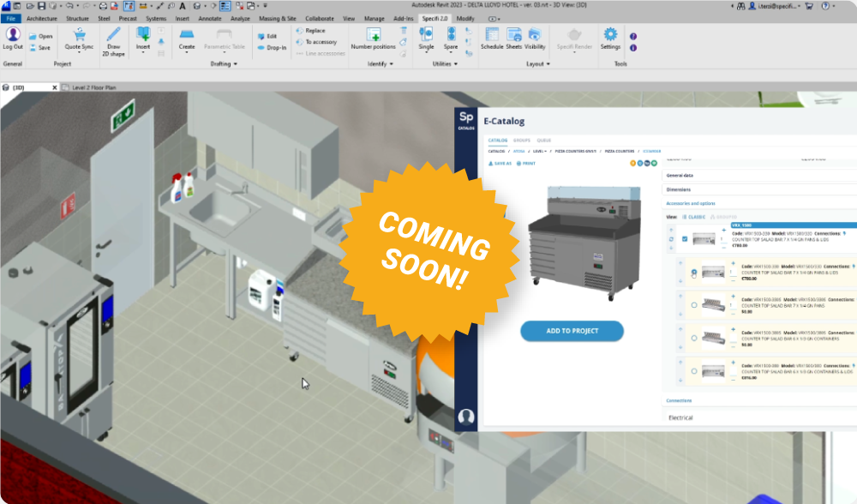The height and width of the screenshot is (504, 857).
Task: Open the Layout panel dropdown
Action: tap(538, 64)
